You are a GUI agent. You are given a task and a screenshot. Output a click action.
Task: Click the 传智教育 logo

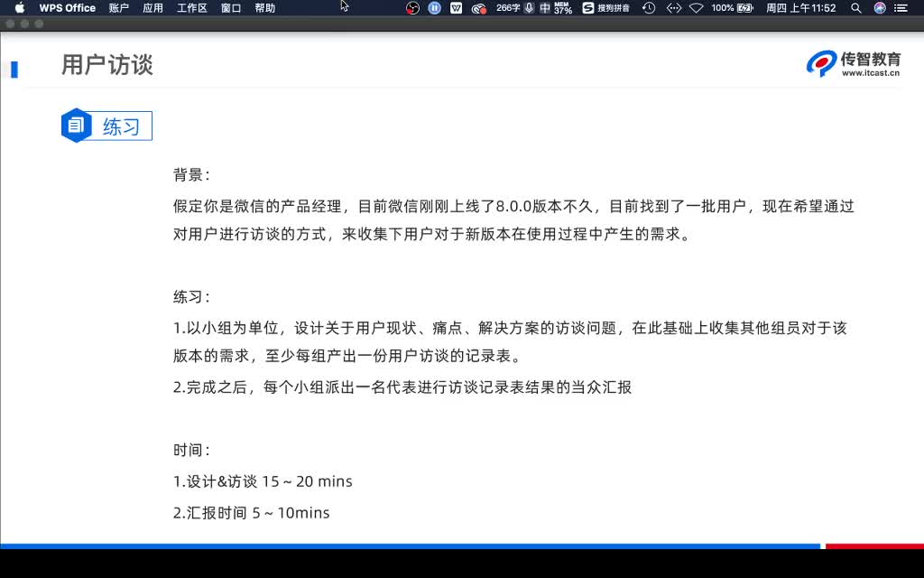point(854,64)
